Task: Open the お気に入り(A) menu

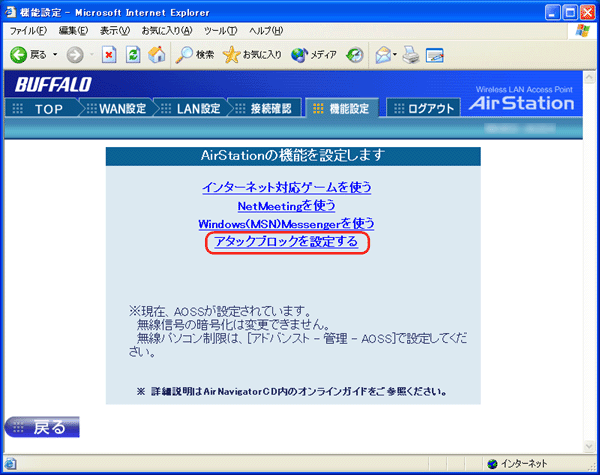Action: 167,31
